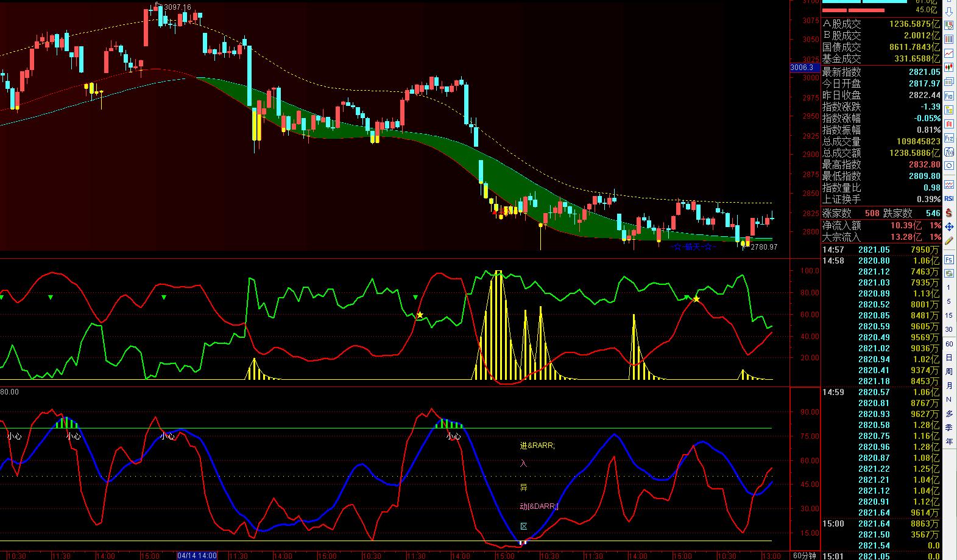Click the blue four-arrow move icon
Viewport: 957px width, 560px height.
(949, 227)
